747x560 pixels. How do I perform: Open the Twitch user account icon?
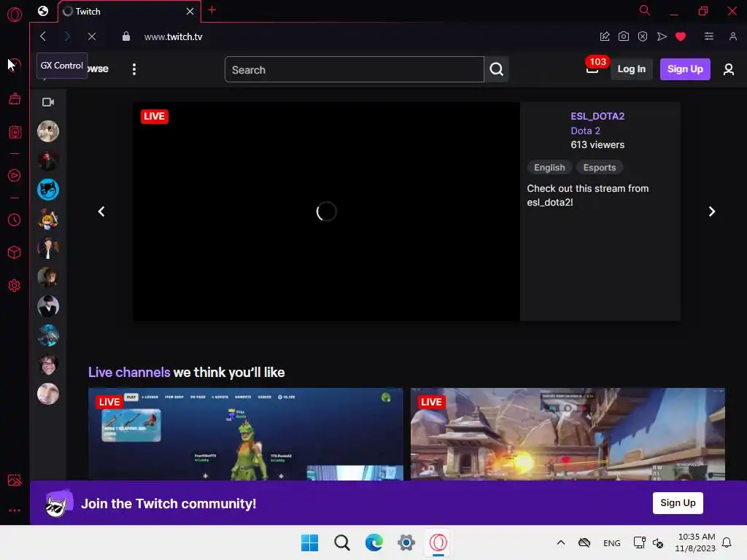[x=729, y=69]
